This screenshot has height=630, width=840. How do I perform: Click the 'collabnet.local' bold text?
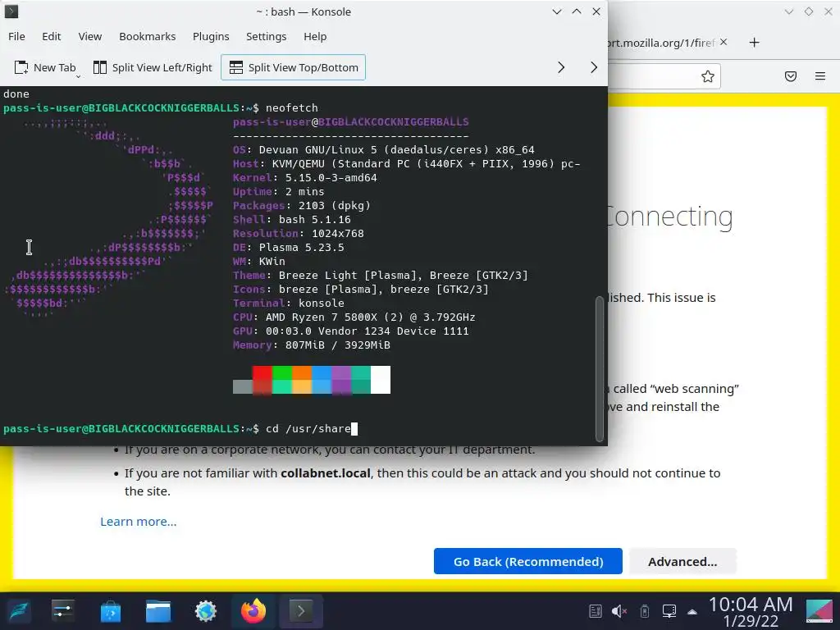coord(326,473)
